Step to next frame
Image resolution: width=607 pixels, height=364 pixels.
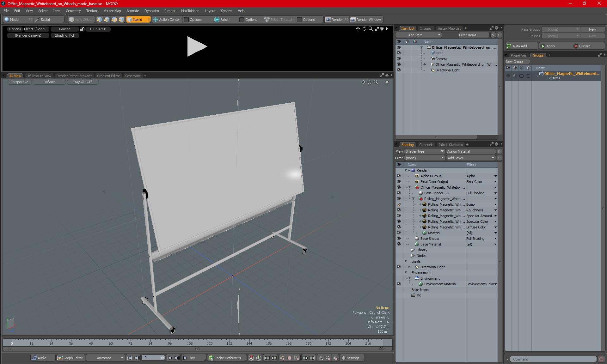click(169, 358)
